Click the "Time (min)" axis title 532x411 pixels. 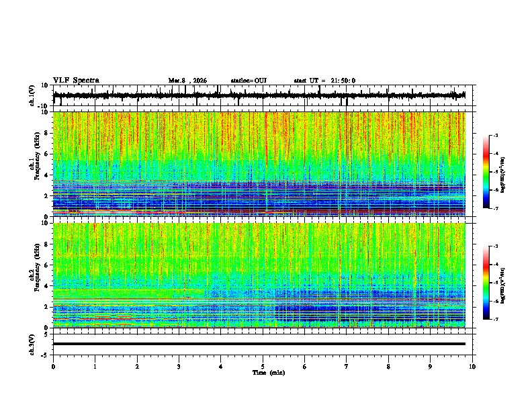(x=269, y=373)
